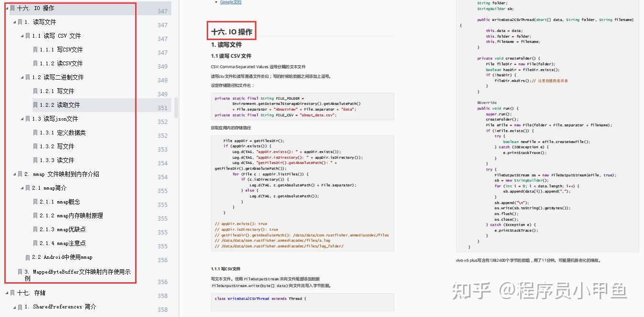The width and height of the screenshot is (644, 317).
Task: Open the Google文档 link
Action: click(231, 2)
